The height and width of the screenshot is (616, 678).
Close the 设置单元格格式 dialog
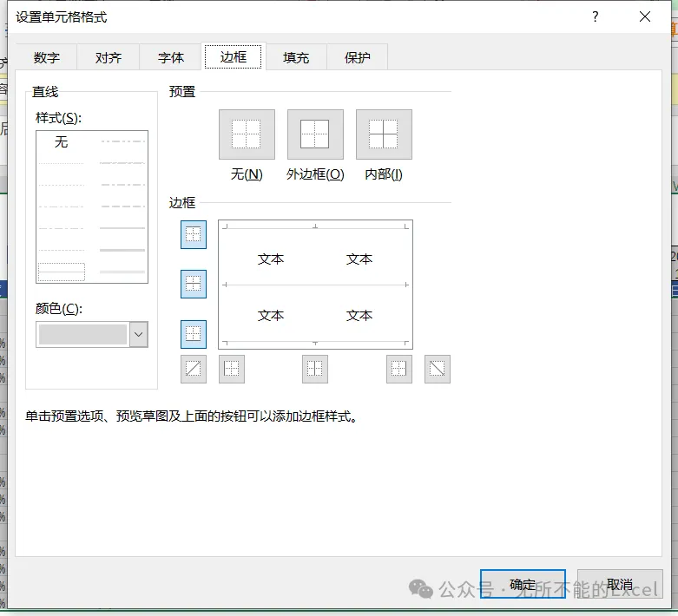645,16
